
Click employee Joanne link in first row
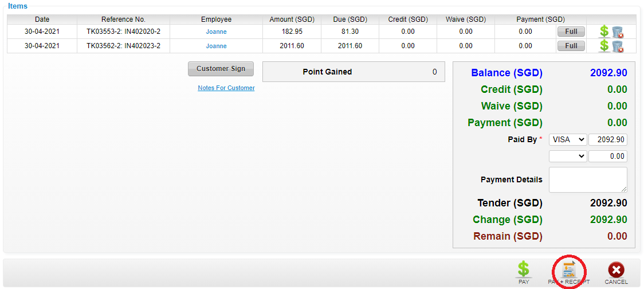pos(217,32)
